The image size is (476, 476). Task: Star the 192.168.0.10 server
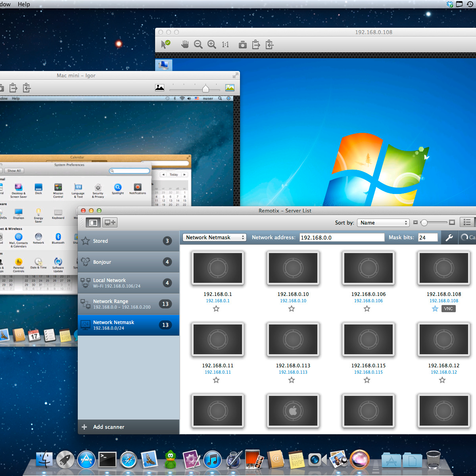[x=292, y=309]
